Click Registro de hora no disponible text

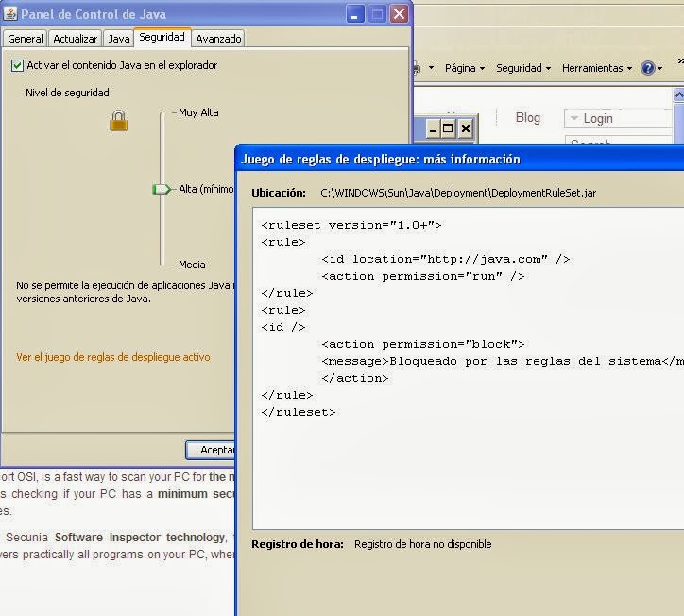[x=422, y=544]
